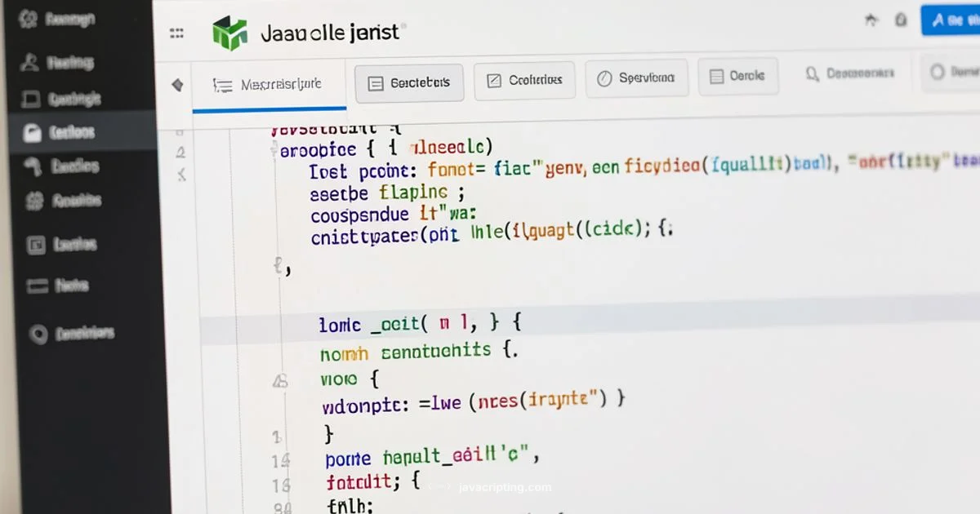Screen dimensions: 980x514
Task: Open the apps grid icon beside the logo
Action: [x=177, y=33]
